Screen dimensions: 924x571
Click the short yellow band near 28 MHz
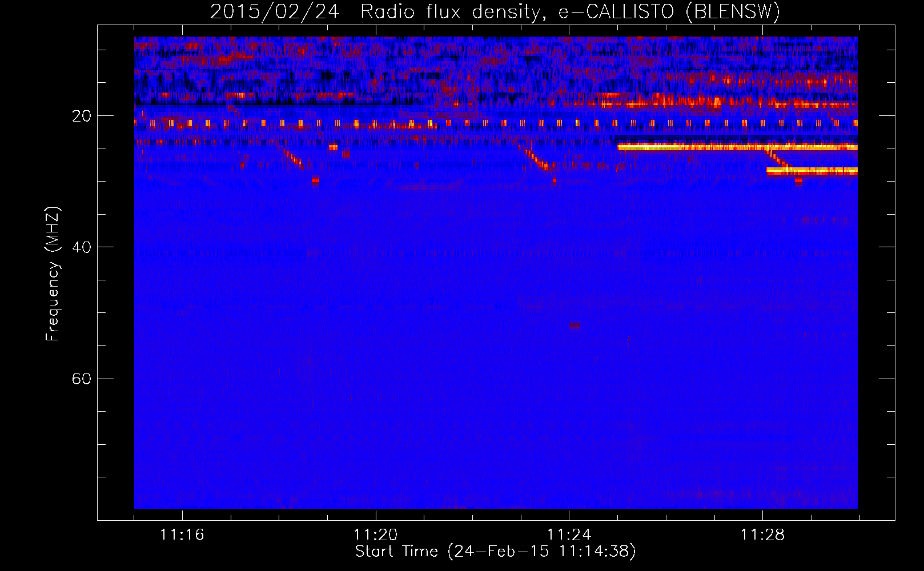coord(811,171)
